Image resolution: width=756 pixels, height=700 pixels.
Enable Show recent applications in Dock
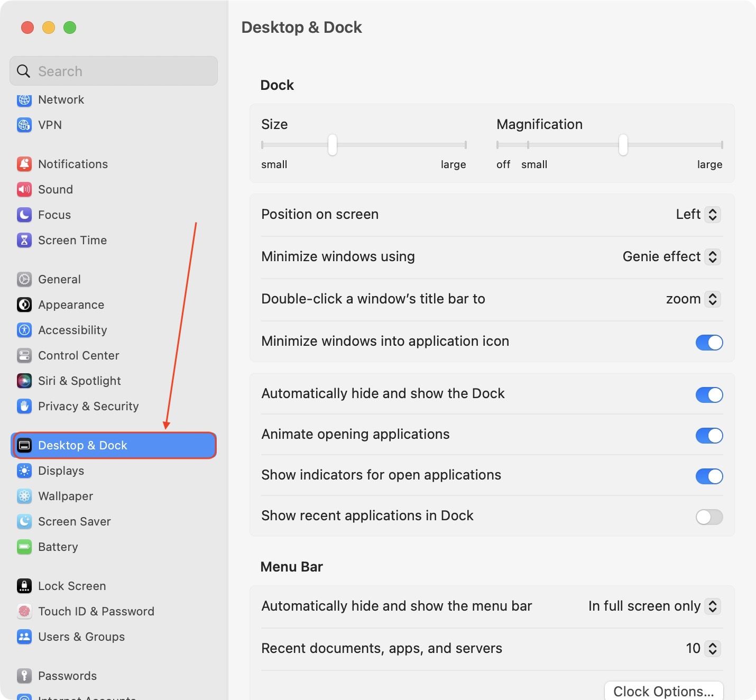pyautogui.click(x=709, y=517)
